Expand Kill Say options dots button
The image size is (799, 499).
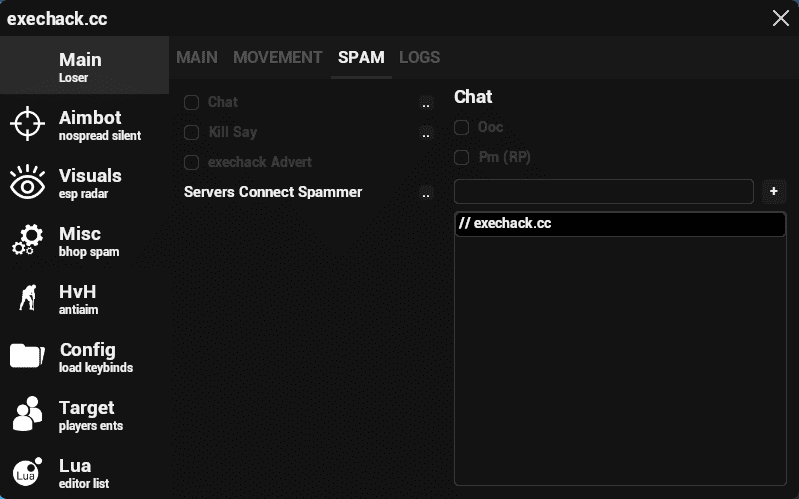(x=426, y=133)
